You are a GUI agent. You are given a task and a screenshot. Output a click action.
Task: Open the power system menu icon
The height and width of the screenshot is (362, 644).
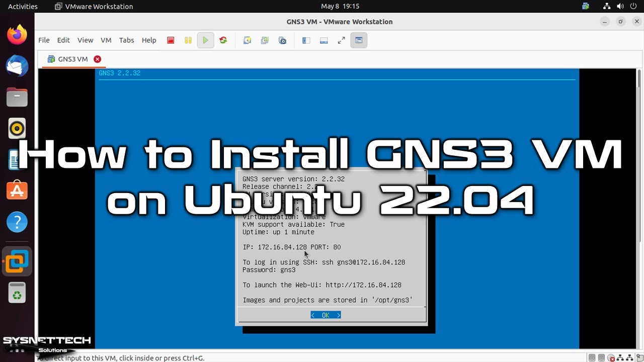click(x=632, y=7)
